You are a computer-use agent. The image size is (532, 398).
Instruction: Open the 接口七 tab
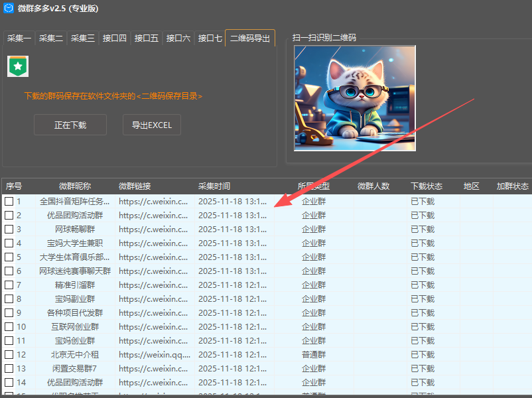tap(210, 38)
